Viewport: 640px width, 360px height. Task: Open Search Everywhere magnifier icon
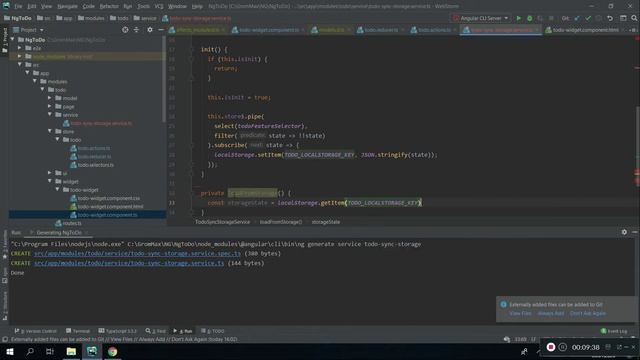click(634, 18)
